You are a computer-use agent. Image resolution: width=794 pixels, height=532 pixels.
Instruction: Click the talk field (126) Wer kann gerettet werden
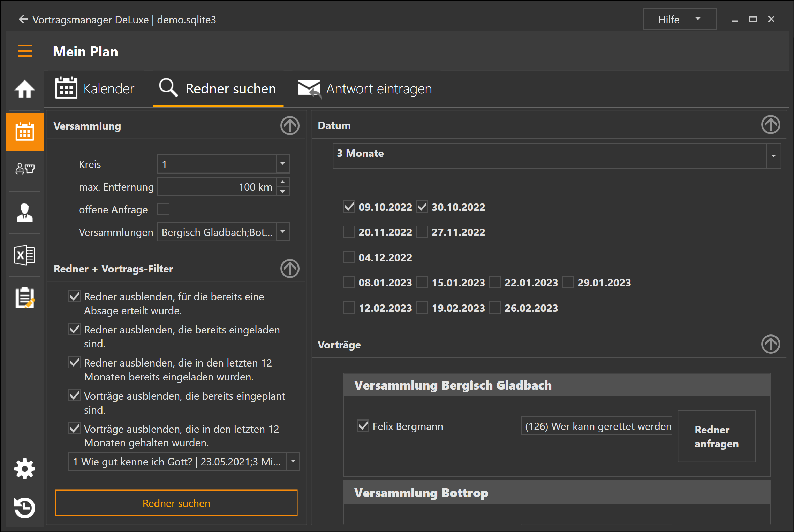tap(597, 426)
